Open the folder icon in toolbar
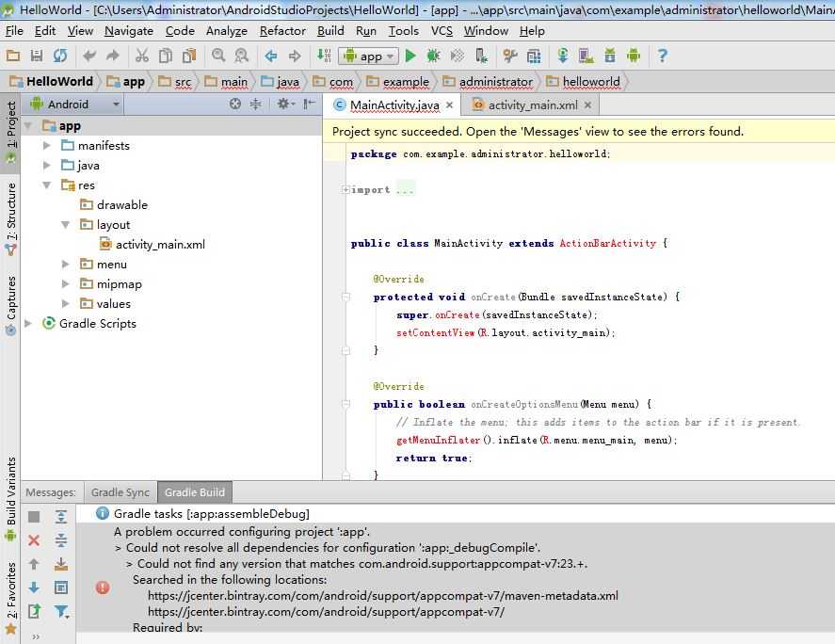835x644 pixels. point(13,56)
